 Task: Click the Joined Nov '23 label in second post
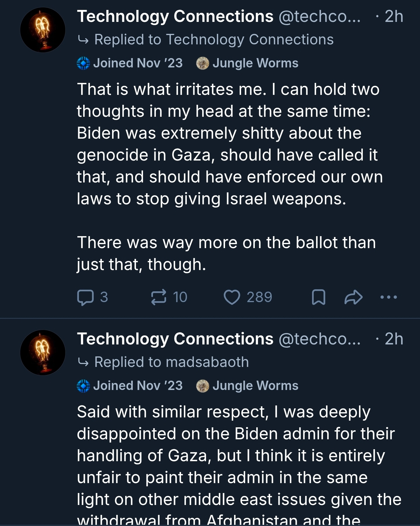click(x=138, y=386)
